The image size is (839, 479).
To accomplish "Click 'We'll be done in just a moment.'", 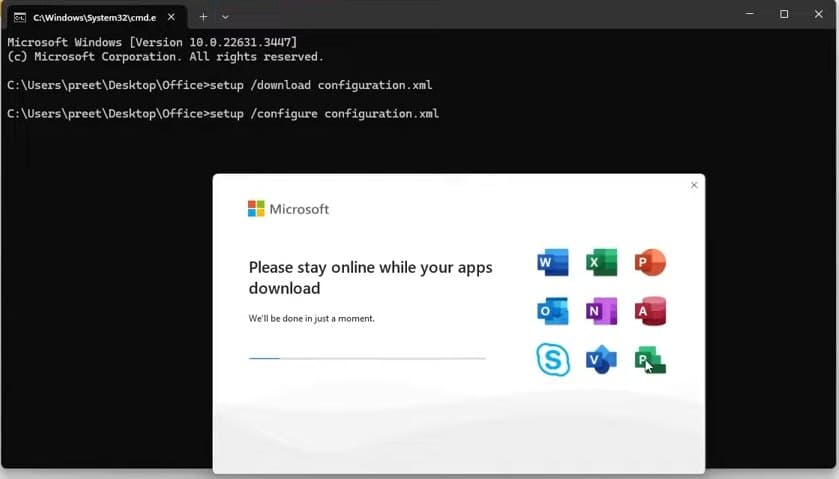I will tap(311, 318).
